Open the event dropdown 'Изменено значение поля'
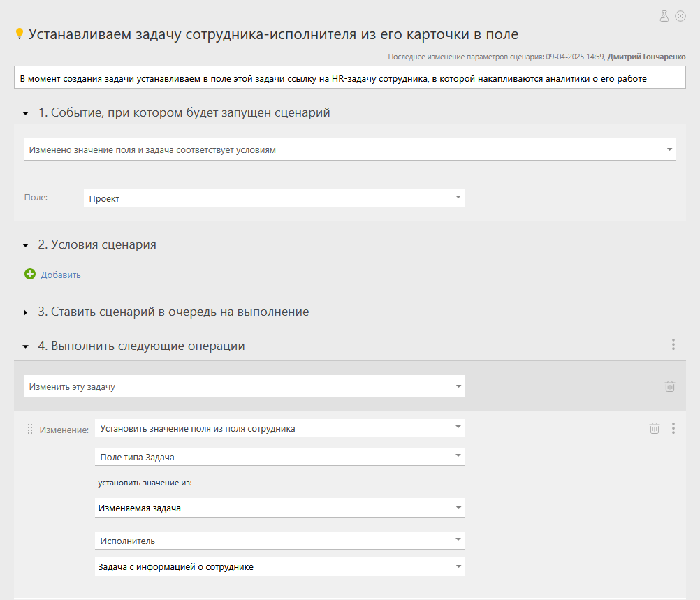This screenshot has width=700, height=600. click(x=349, y=149)
